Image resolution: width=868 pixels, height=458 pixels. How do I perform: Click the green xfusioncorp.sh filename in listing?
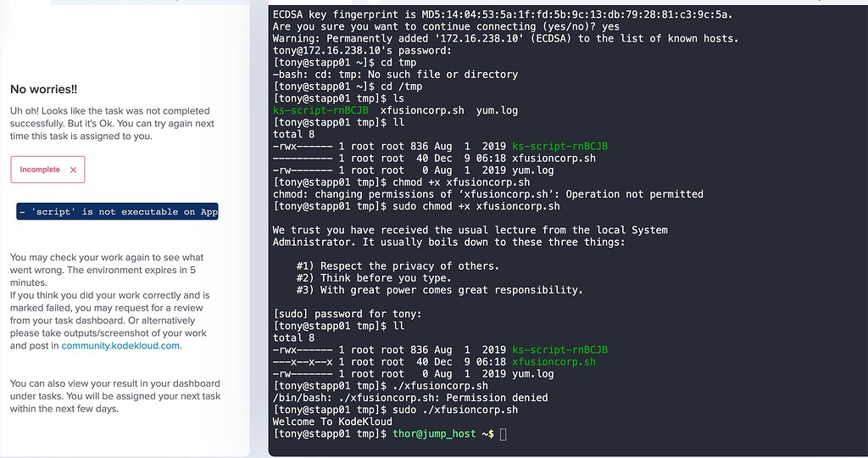click(554, 362)
